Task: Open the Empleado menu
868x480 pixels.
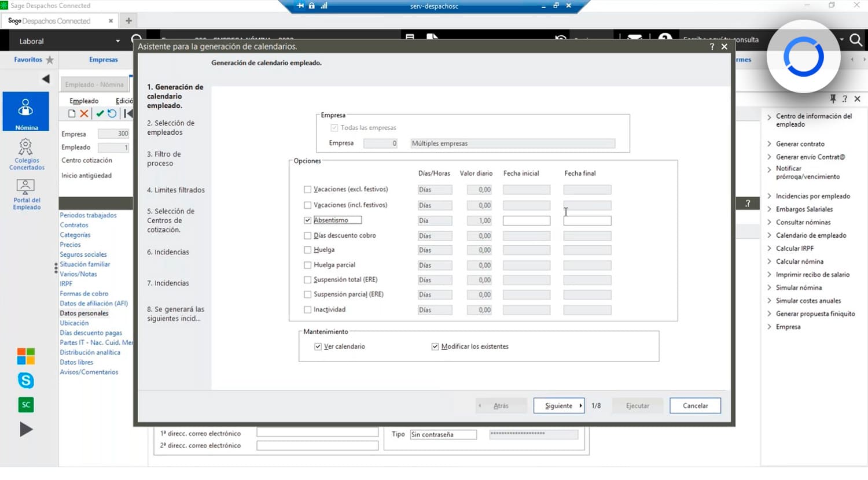Action: click(83, 100)
